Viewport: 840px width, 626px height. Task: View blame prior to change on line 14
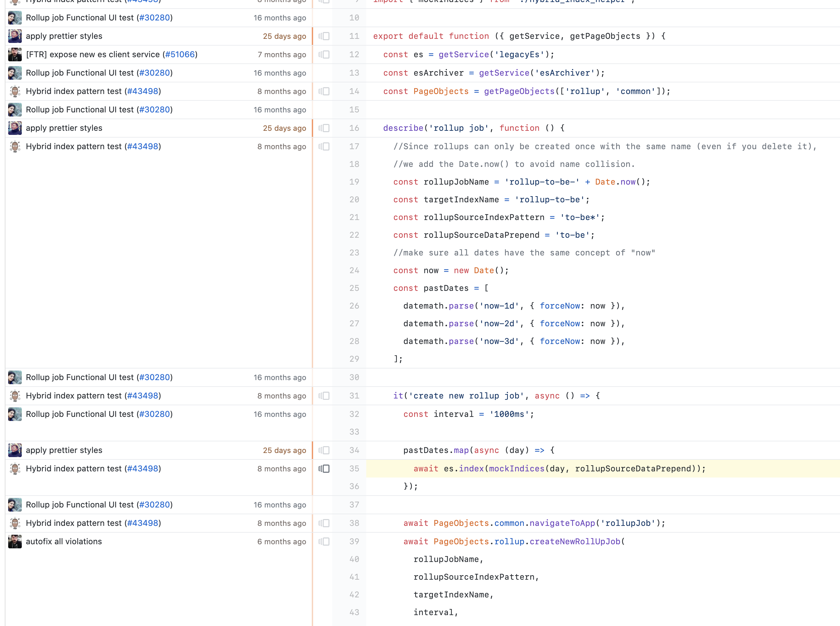324,91
